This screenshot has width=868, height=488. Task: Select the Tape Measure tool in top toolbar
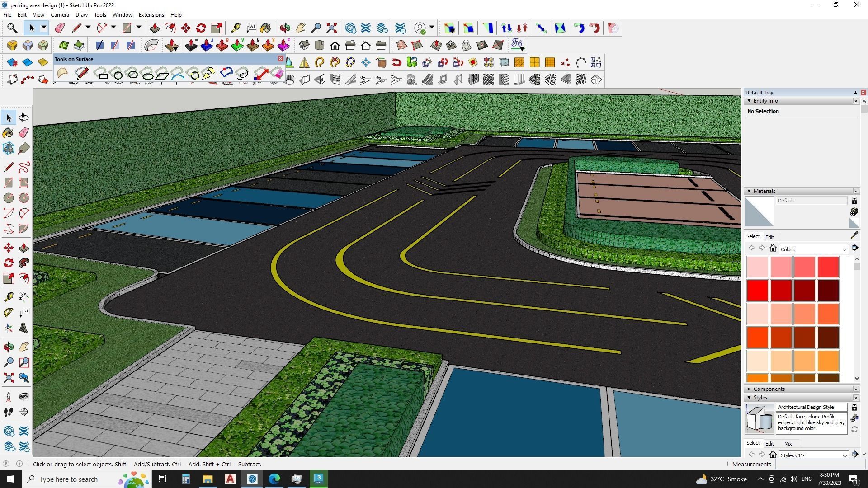point(236,28)
